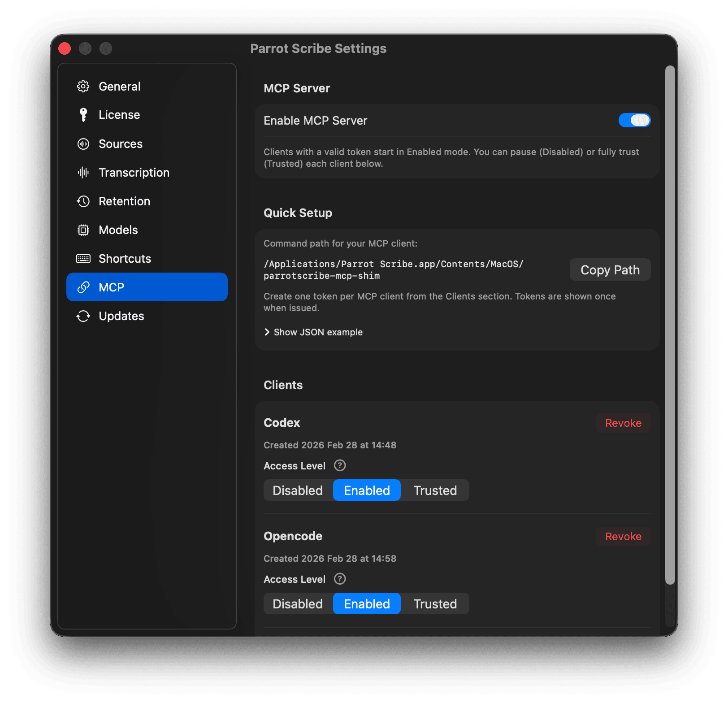
Task: Click the Copy Path button
Action: 610,269
